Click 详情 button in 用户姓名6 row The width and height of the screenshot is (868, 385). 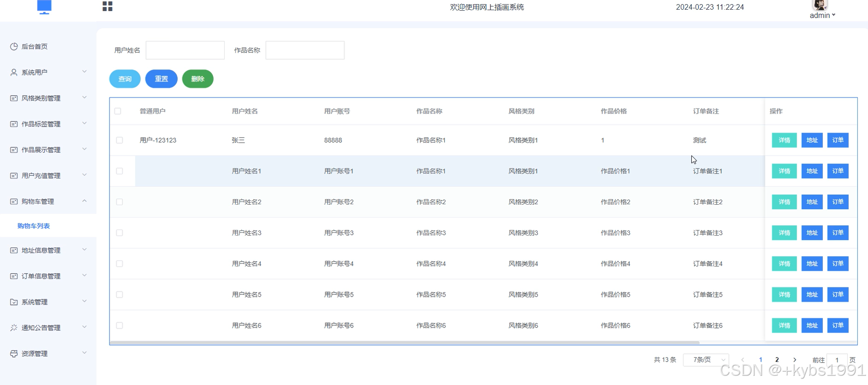(x=784, y=325)
